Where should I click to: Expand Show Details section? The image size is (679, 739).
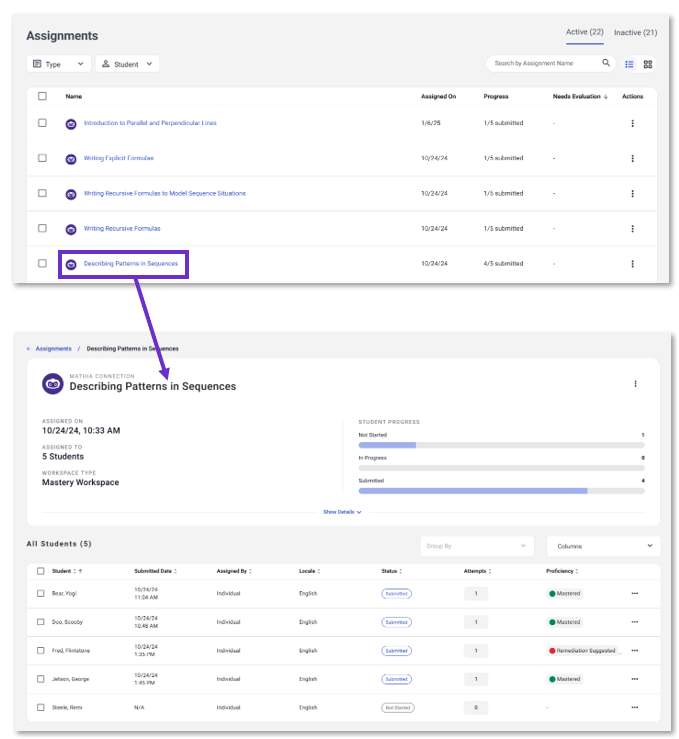pos(342,512)
